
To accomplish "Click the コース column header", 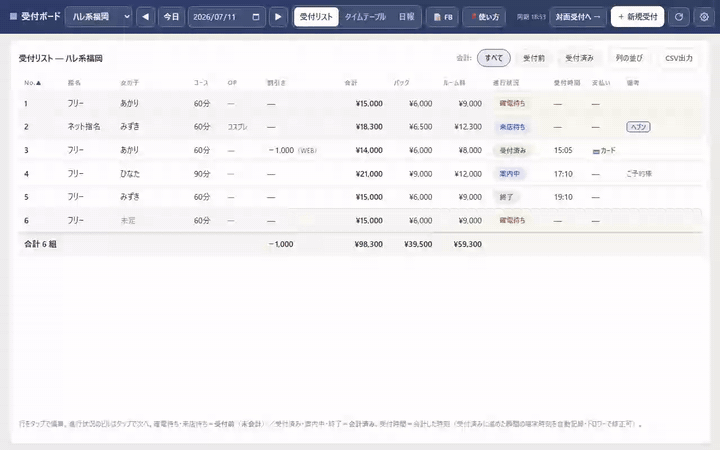I will point(201,83).
